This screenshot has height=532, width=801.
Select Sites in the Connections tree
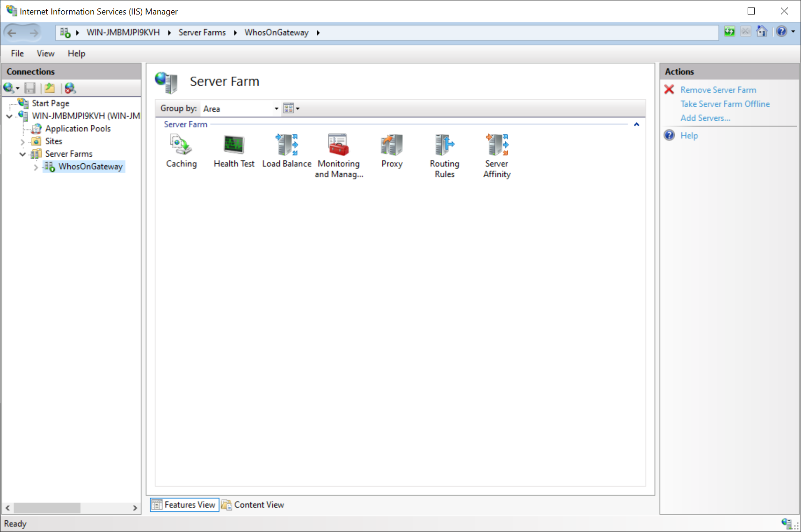tap(53, 141)
